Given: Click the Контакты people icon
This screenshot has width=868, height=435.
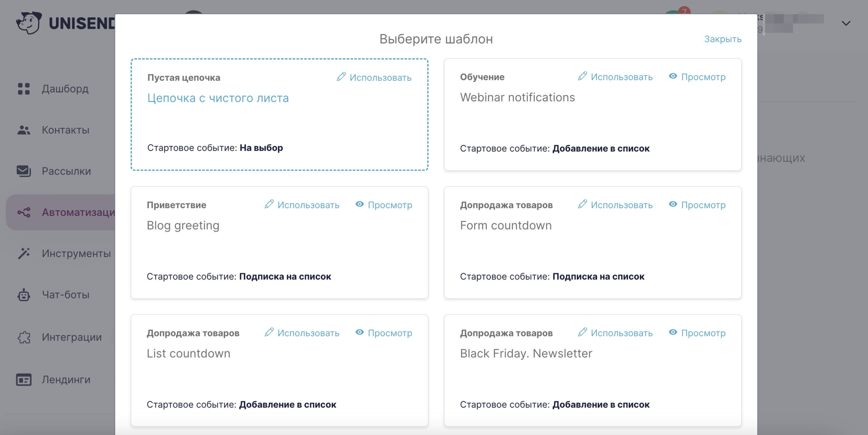Looking at the screenshot, I should (x=24, y=130).
